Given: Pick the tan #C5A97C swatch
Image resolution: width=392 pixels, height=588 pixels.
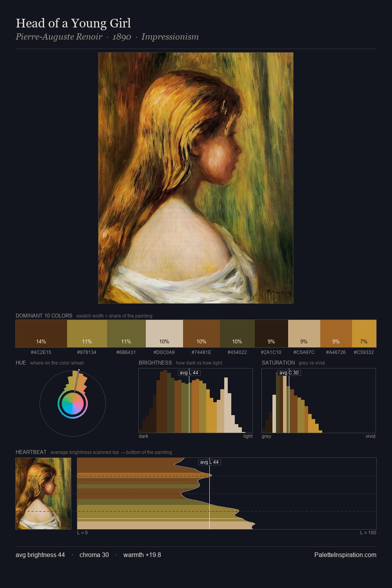Looking at the screenshot, I should click(304, 334).
